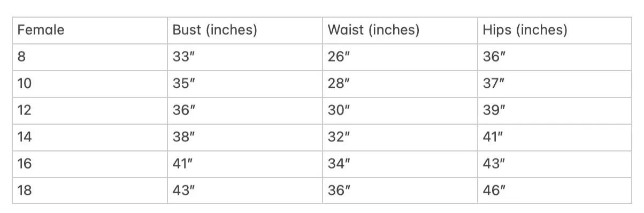Click the size 14 row label
Screen dimensions: 644x213
pos(90,137)
